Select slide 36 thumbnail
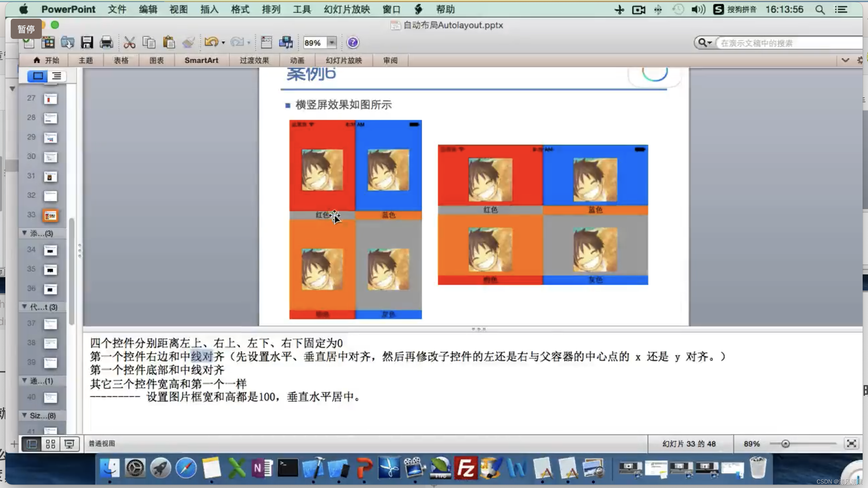 coord(50,289)
